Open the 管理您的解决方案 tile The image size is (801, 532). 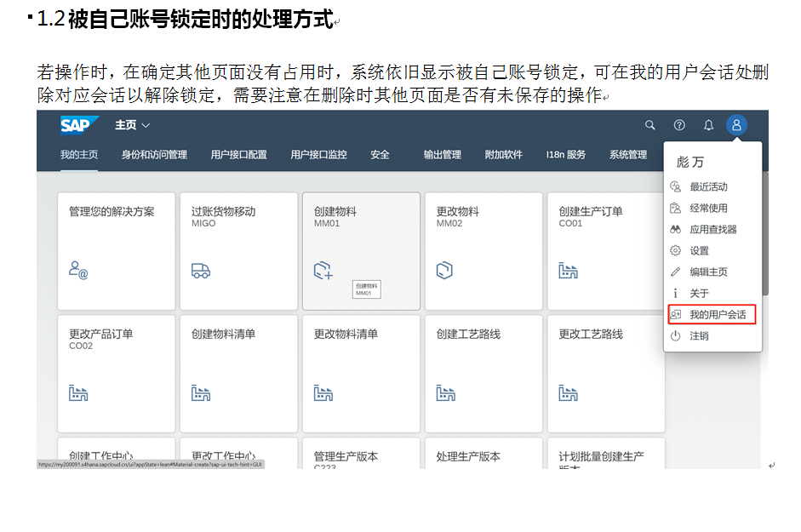(117, 250)
